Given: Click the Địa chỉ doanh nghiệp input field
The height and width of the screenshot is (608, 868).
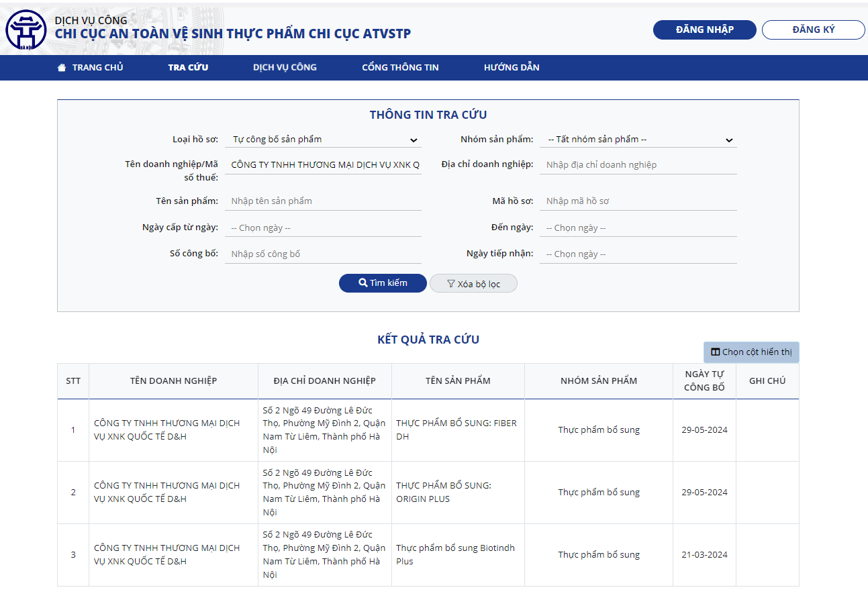Looking at the screenshot, I should click(638, 165).
